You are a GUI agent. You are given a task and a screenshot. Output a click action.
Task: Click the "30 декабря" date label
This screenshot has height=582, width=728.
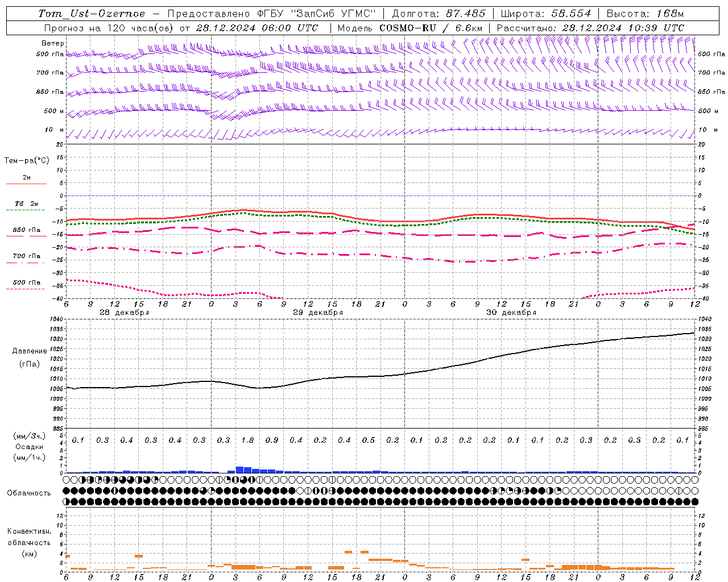(511, 313)
